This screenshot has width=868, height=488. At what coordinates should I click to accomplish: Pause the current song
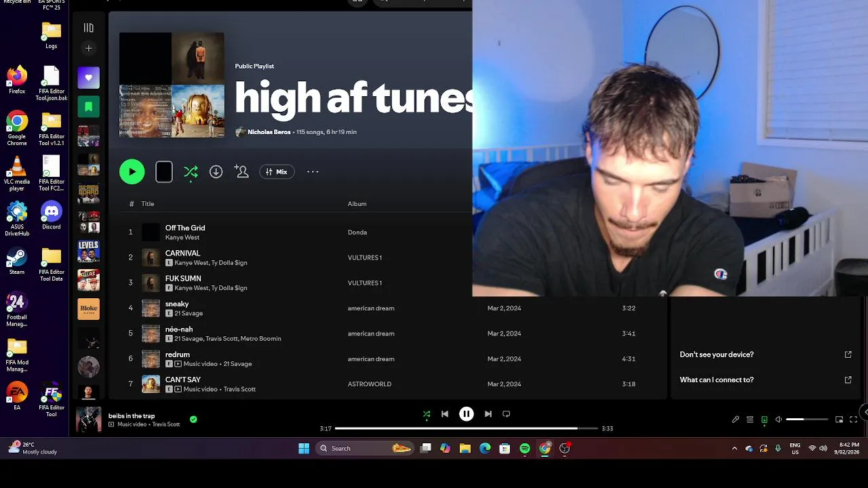click(x=467, y=414)
